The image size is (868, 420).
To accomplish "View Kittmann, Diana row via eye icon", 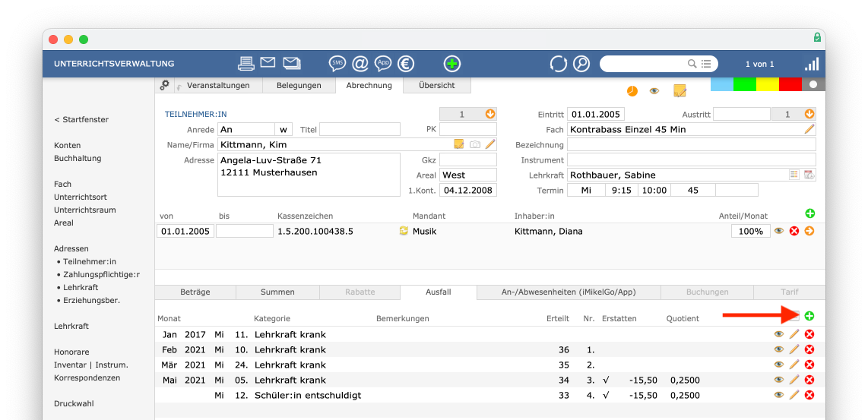I will (x=779, y=232).
